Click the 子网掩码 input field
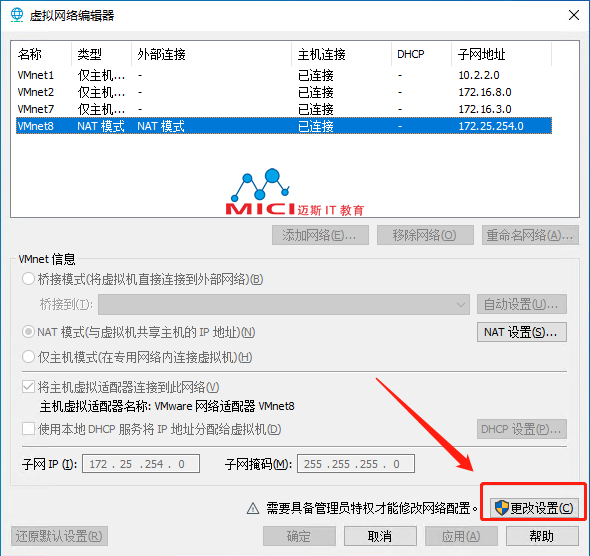This screenshot has width=590, height=556. tap(356, 464)
